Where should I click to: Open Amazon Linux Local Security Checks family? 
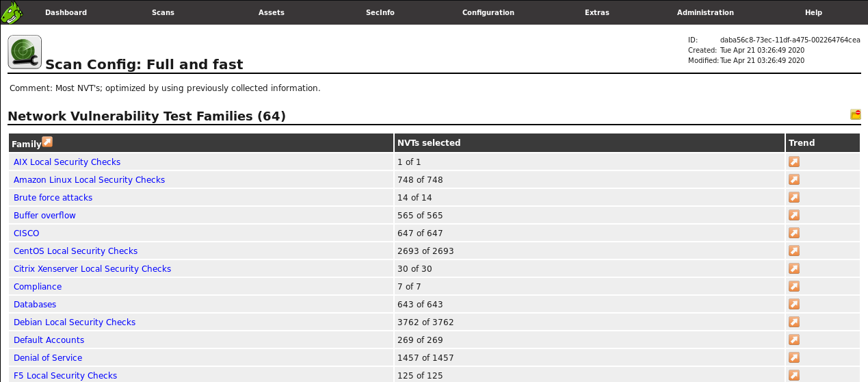pos(89,180)
